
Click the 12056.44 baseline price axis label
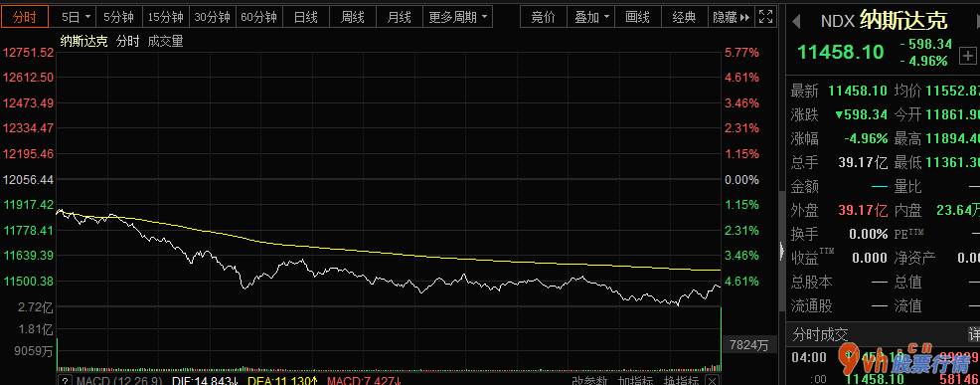[x=28, y=179]
